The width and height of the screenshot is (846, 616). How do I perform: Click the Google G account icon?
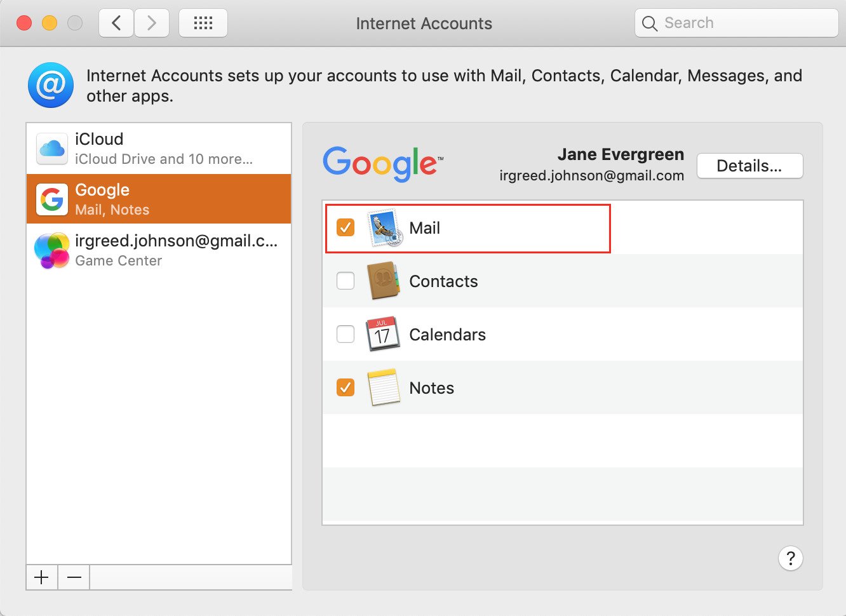pos(52,199)
